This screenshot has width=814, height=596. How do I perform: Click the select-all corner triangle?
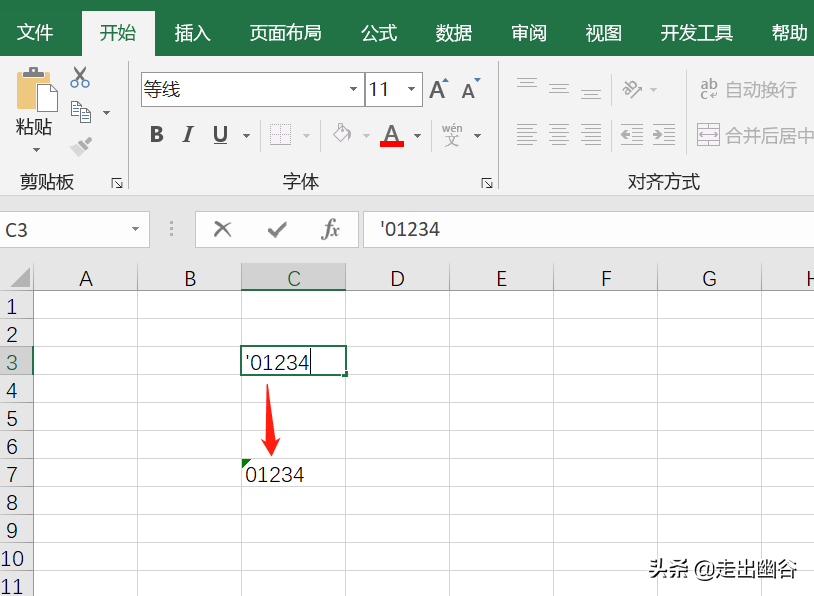point(20,278)
